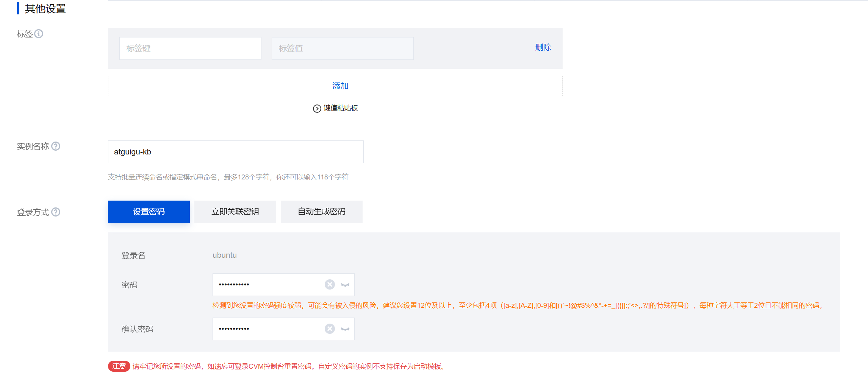The height and width of the screenshot is (391, 868).
Task: Click the 登录名 label
Action: (x=133, y=255)
